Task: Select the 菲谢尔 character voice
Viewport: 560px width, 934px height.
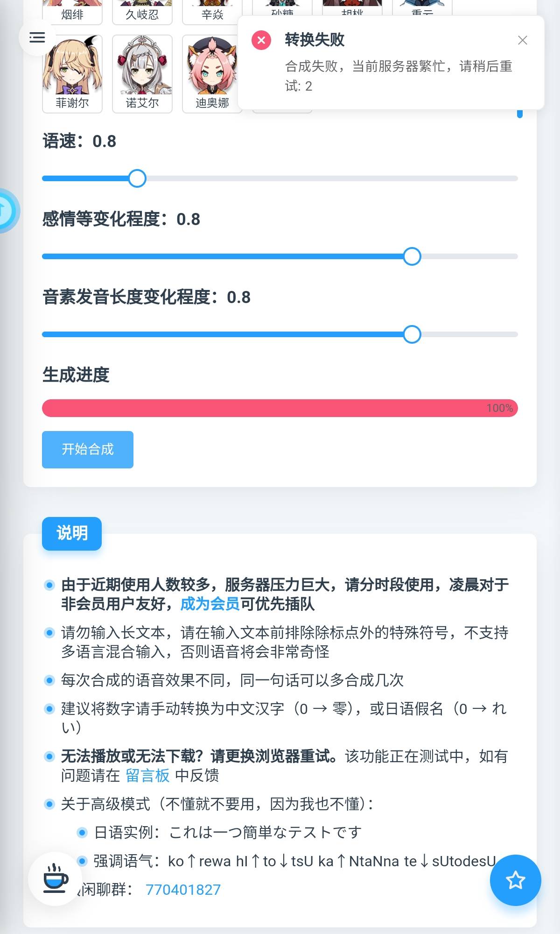Action: [72, 74]
